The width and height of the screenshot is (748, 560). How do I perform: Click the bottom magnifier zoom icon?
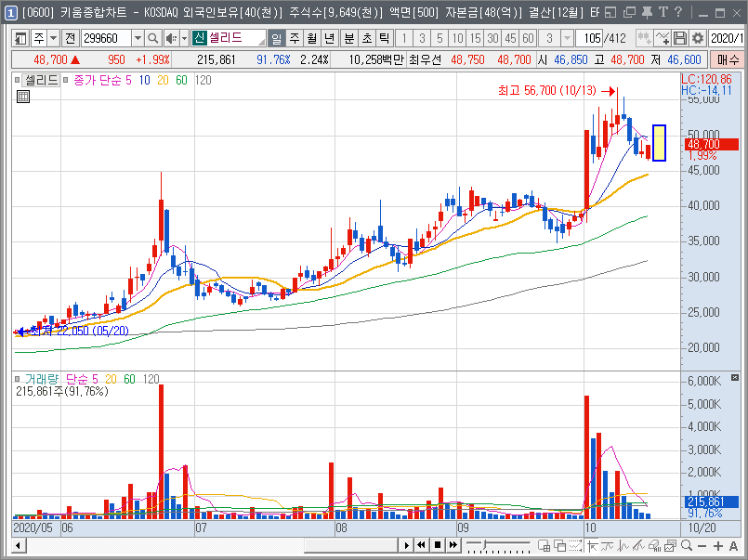pos(687,545)
